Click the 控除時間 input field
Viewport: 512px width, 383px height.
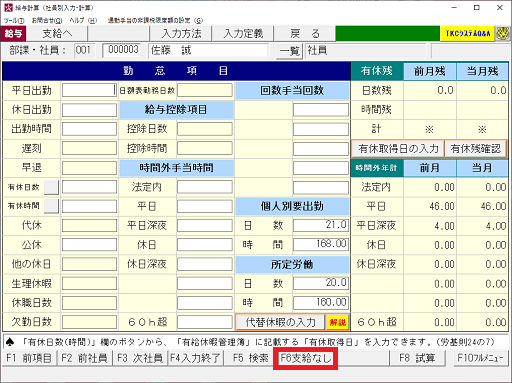(x=205, y=148)
